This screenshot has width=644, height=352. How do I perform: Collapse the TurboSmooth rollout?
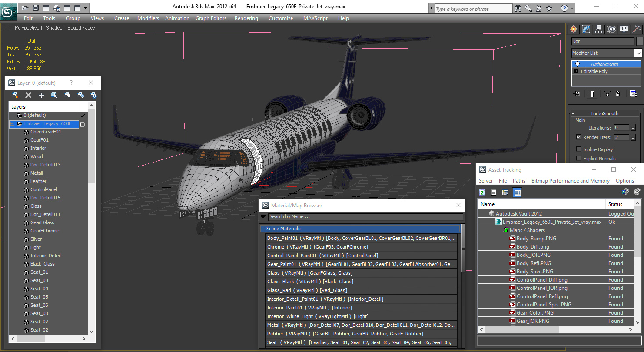[574, 113]
